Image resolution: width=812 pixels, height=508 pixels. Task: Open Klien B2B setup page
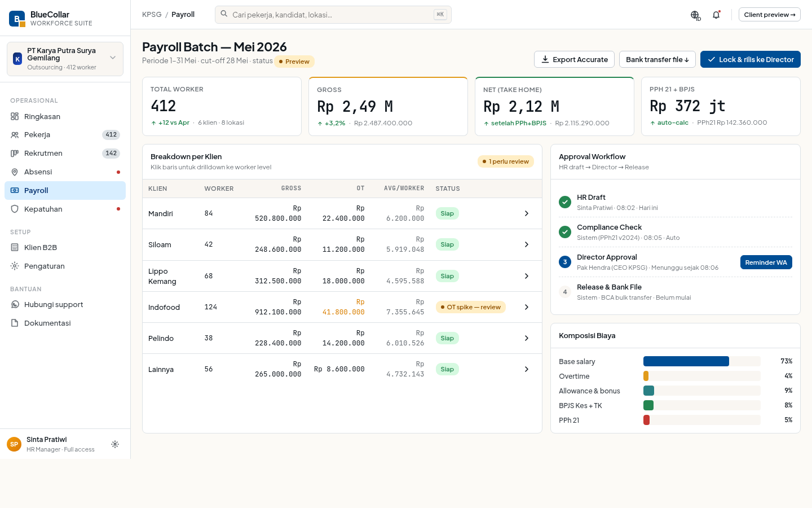(x=65, y=247)
